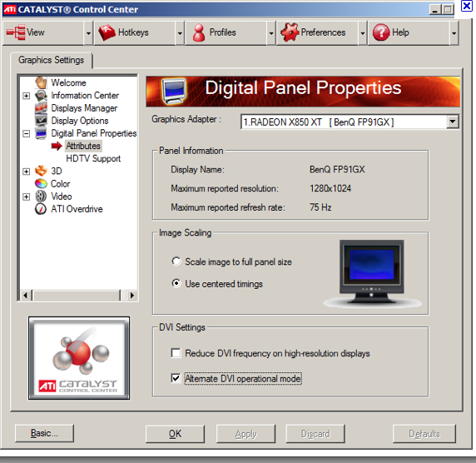Image resolution: width=476 pixels, height=463 pixels.
Task: Collapse the Digital Panel Properties node
Action: pos(27,133)
